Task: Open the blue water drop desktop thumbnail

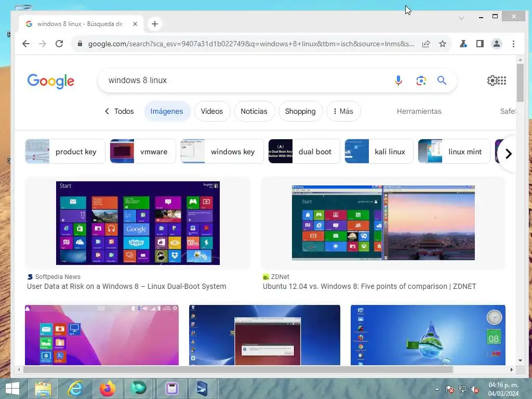Action: [428, 335]
